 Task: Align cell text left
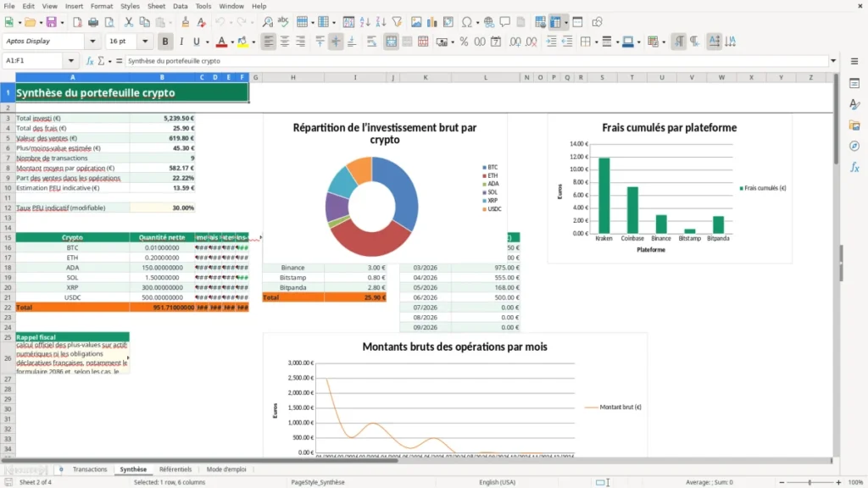point(269,42)
